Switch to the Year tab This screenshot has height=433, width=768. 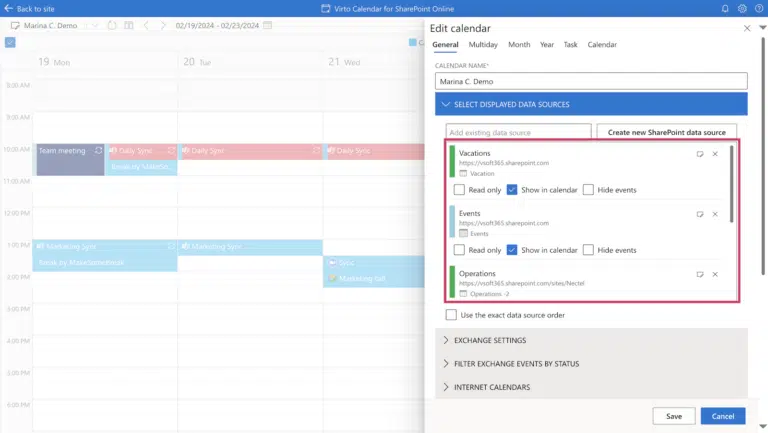547,45
